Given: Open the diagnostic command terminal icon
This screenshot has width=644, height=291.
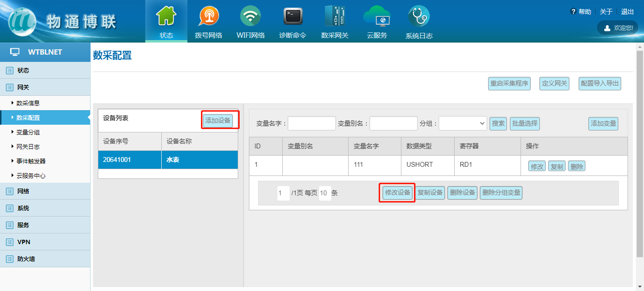Looking at the screenshot, I should click(292, 17).
